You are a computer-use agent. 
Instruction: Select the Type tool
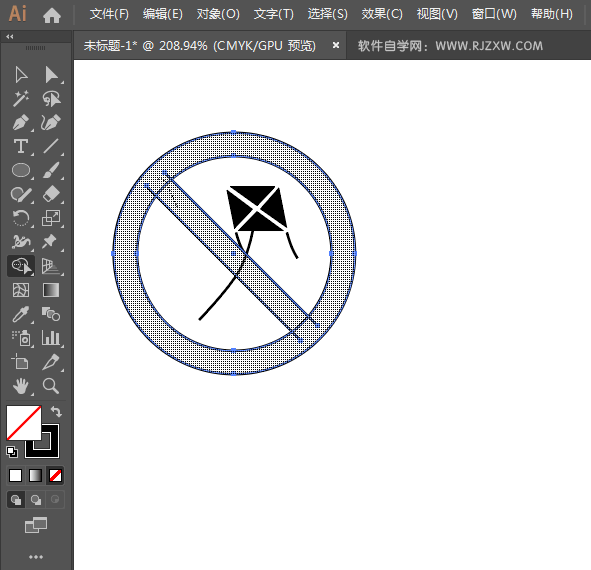[x=21, y=147]
